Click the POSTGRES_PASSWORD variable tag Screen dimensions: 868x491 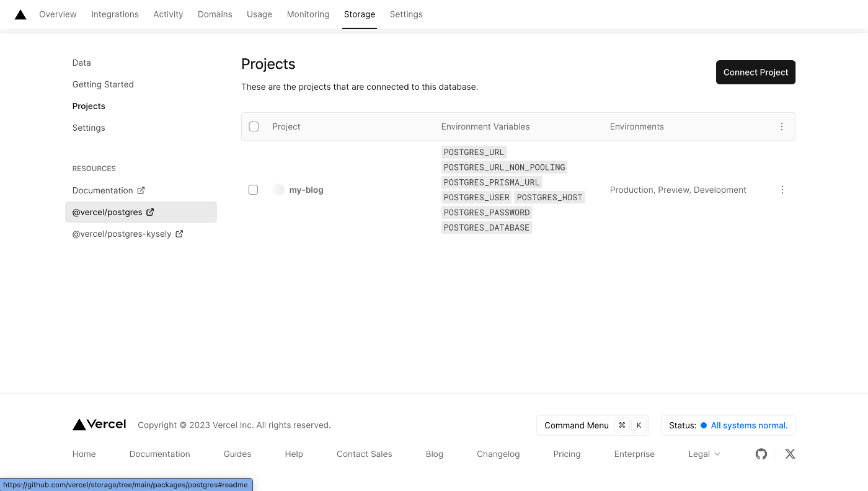[x=487, y=213]
